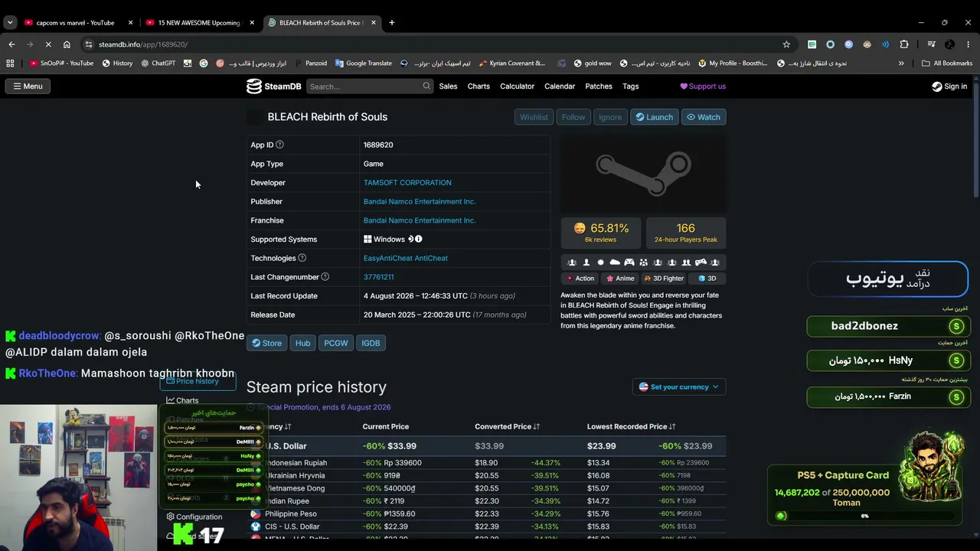Screen dimensions: 980x551
Task: Open the IGDB button
Action: click(371, 343)
